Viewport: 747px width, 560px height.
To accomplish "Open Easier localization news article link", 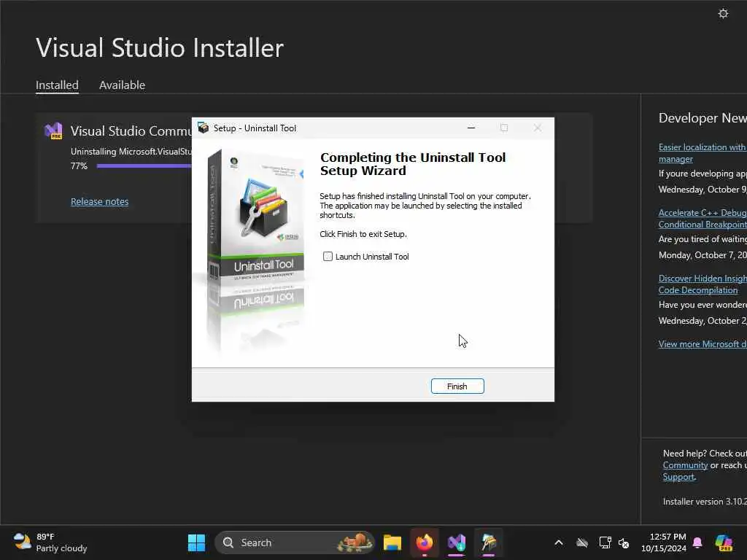I will tap(703, 153).
